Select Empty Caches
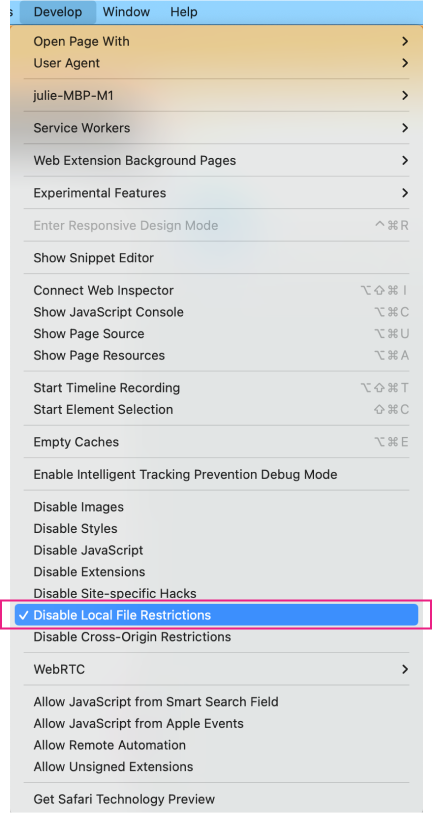432x813 pixels. tap(216, 442)
